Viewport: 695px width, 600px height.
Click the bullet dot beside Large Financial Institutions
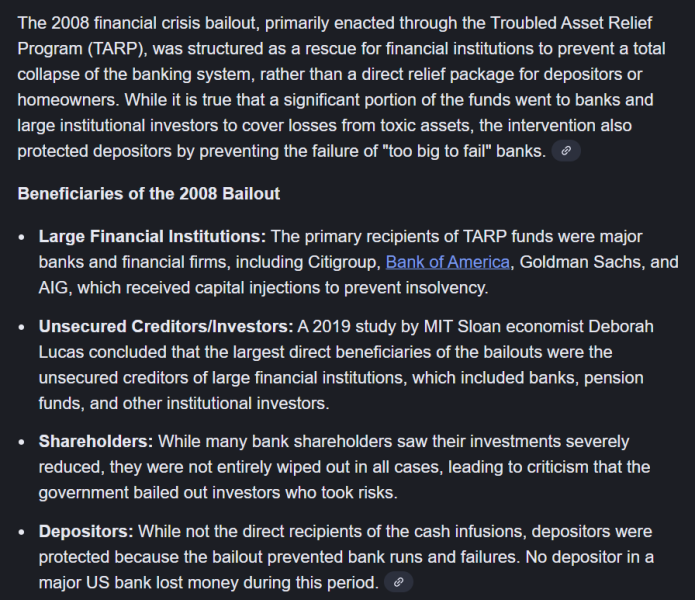(x=23, y=237)
